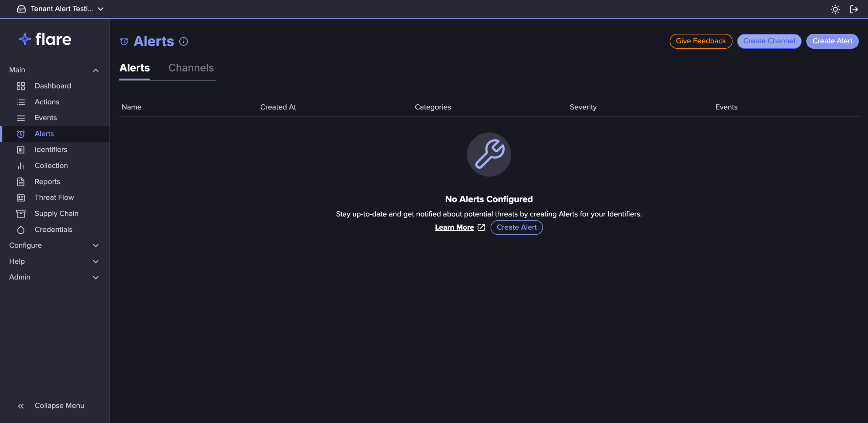Click the Alerts info icon beside title
Viewport: 868px width, 423px height.
coord(183,41)
